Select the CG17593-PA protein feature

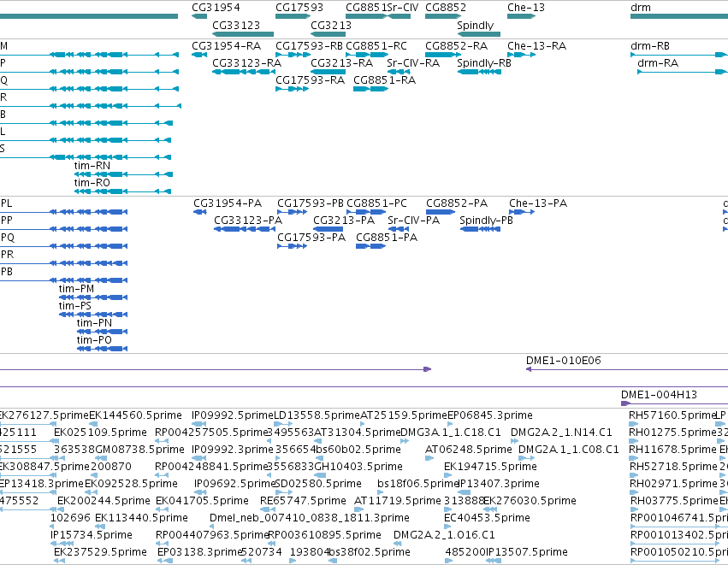click(292, 246)
